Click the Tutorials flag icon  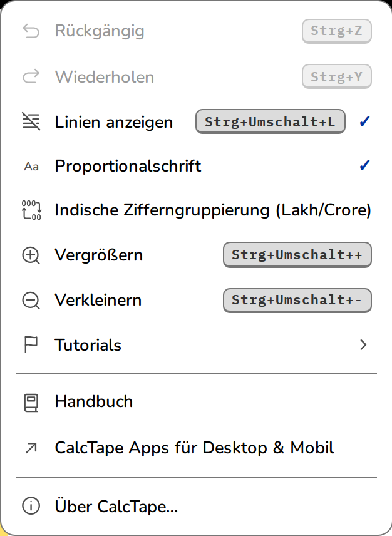pyautogui.click(x=31, y=344)
